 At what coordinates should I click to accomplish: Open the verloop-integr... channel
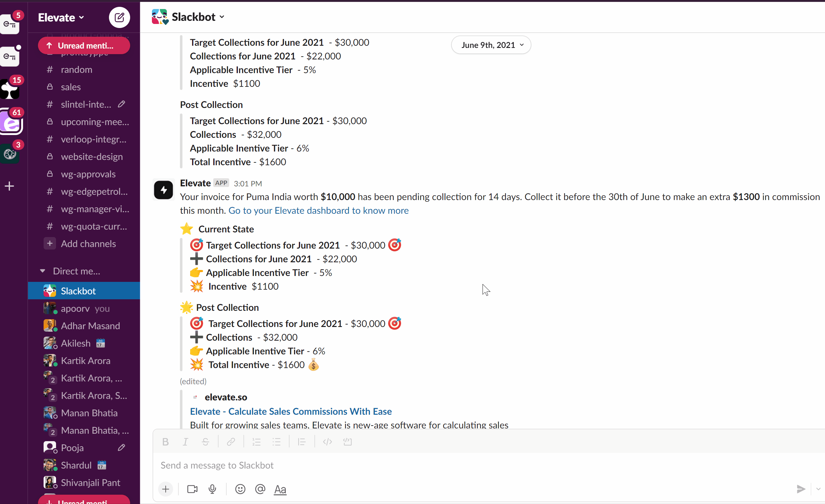(84, 139)
